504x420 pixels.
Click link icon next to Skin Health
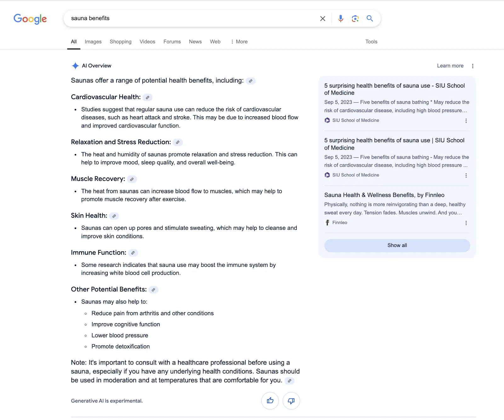tap(114, 216)
